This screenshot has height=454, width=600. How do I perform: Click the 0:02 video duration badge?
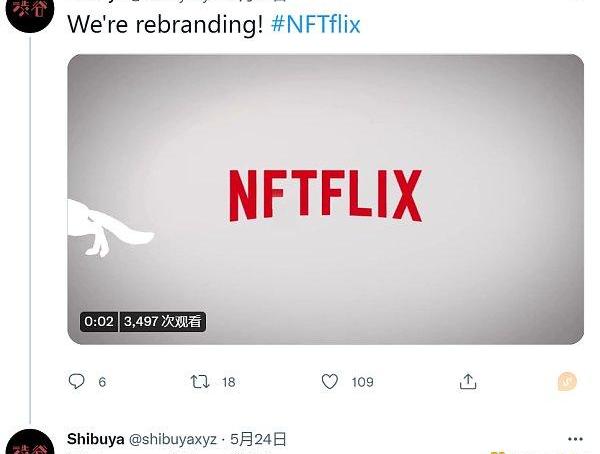99,322
